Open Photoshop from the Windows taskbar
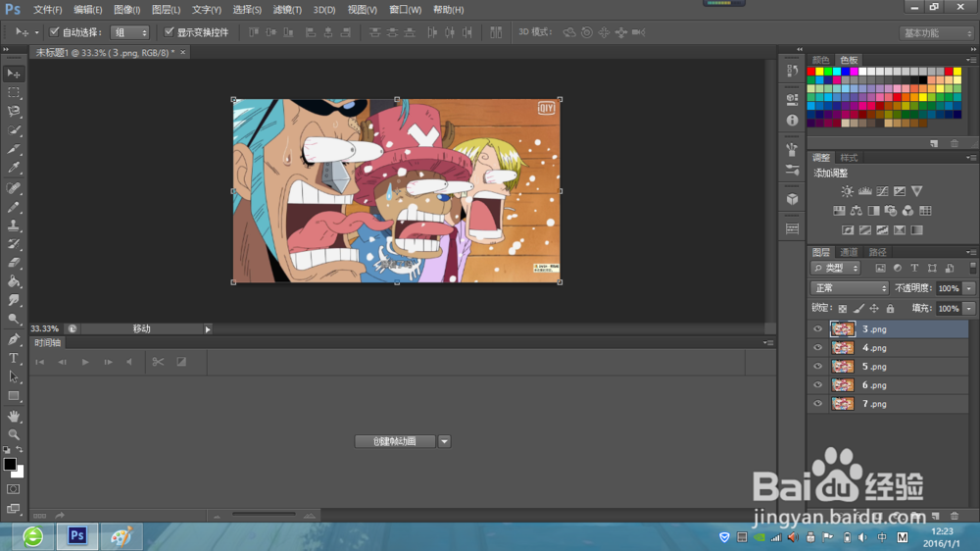The height and width of the screenshot is (551, 980). 77,536
